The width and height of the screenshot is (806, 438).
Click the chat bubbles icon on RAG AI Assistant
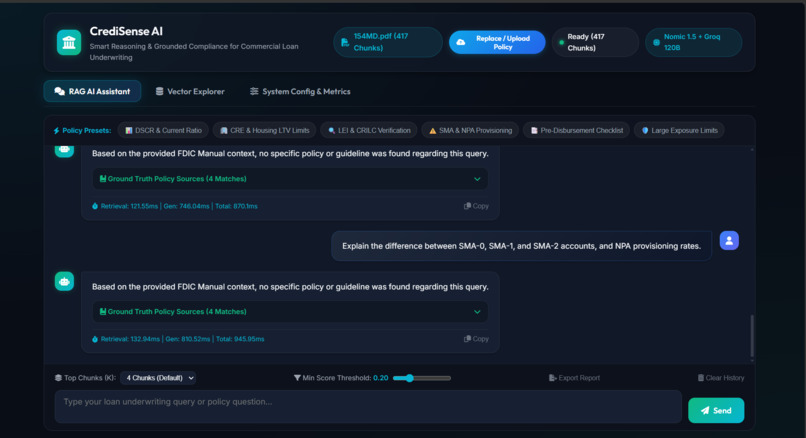tap(60, 92)
